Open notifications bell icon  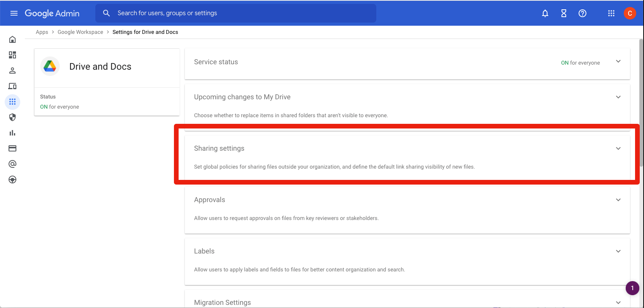pos(545,13)
